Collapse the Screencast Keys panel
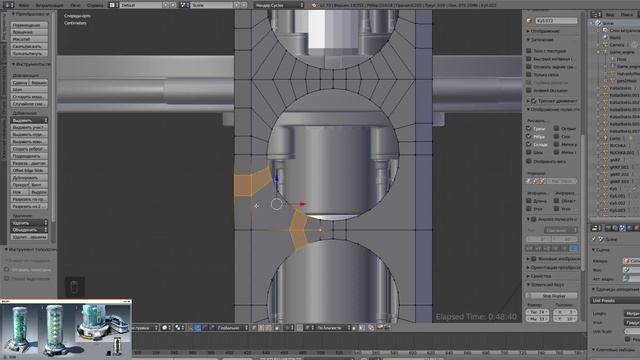This screenshot has width=640, height=360. click(x=545, y=284)
